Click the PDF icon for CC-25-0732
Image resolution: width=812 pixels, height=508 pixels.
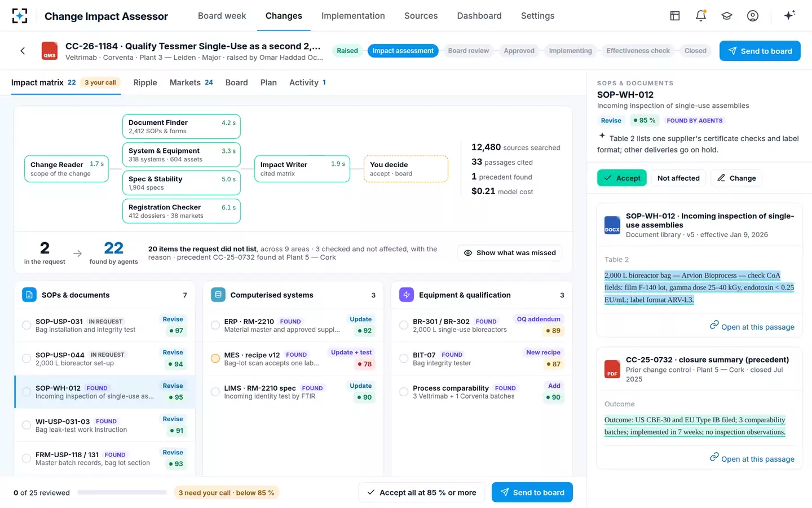point(612,369)
